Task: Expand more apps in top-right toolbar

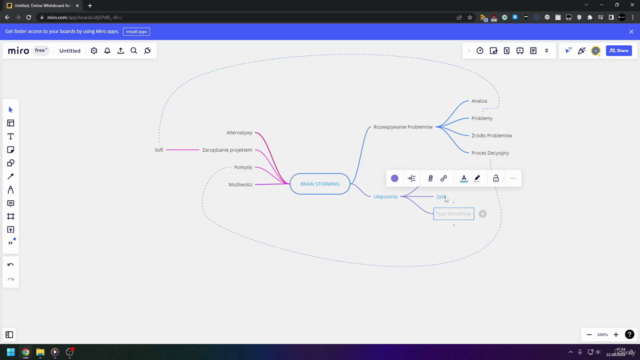Action: point(547,51)
